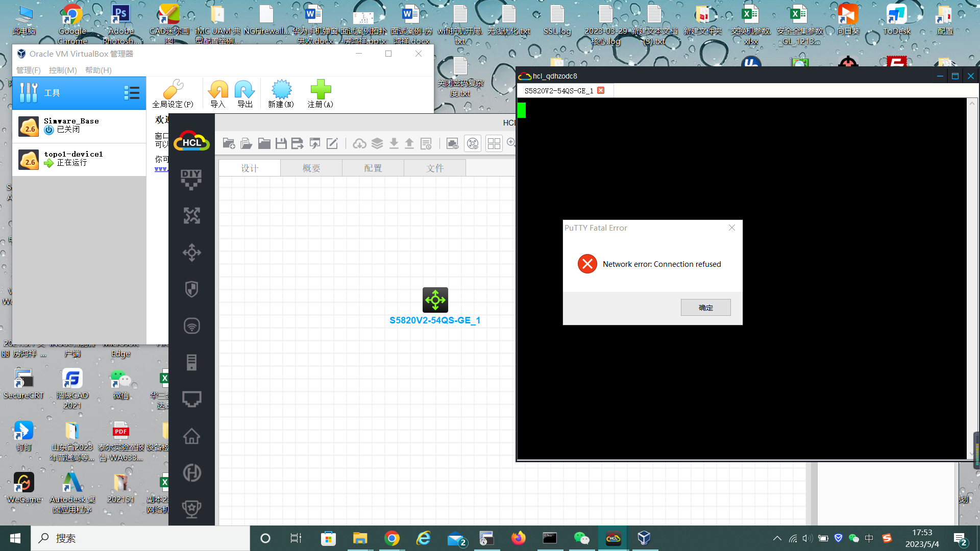
Task: Switch to the 配置 tab in HCL
Action: (373, 168)
